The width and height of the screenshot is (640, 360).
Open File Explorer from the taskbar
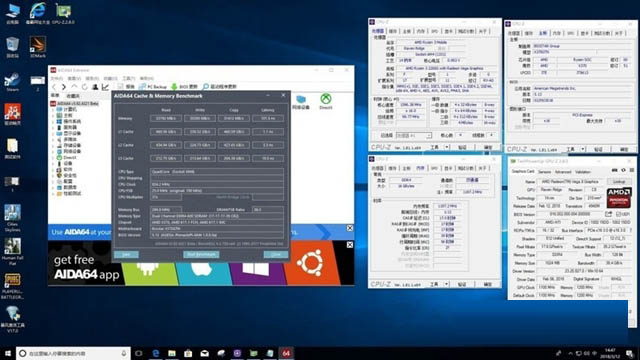(x=172, y=353)
